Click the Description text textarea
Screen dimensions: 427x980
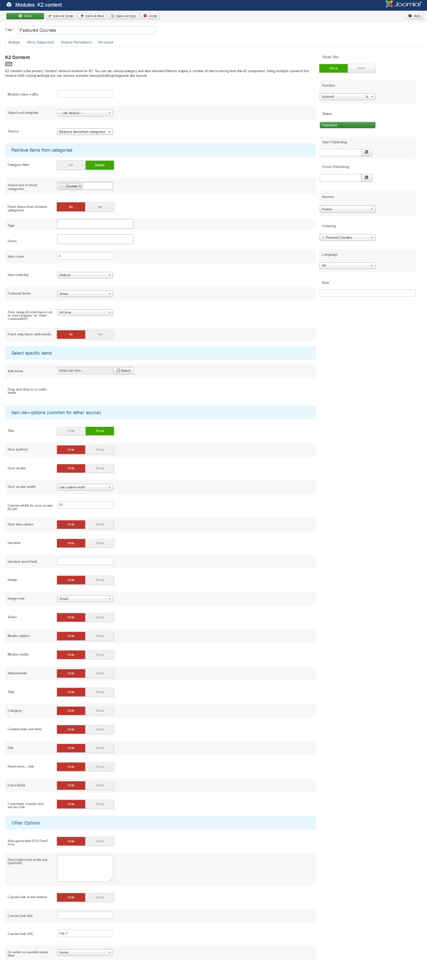click(85, 869)
